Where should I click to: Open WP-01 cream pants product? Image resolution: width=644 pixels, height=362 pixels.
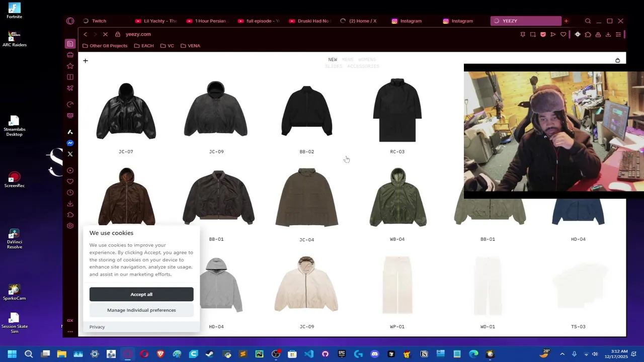[x=397, y=285]
